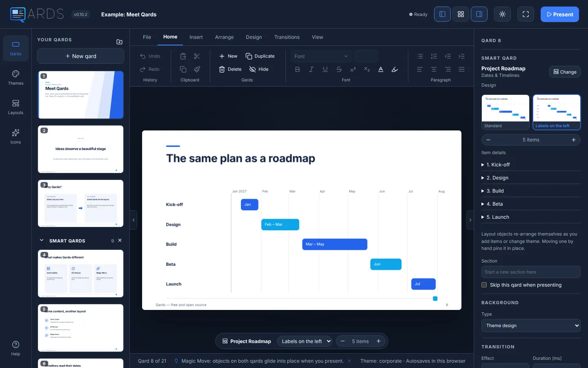
Task: Open the highlight color tool
Action: click(x=394, y=69)
